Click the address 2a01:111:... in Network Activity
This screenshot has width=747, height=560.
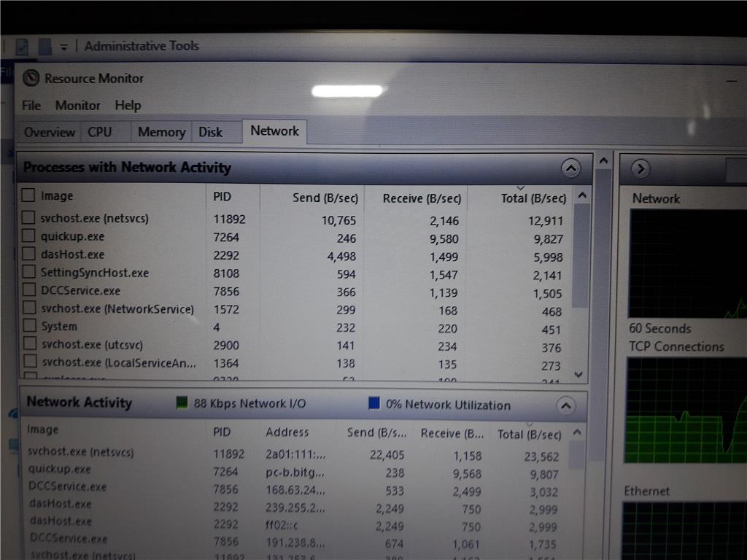pyautogui.click(x=295, y=454)
